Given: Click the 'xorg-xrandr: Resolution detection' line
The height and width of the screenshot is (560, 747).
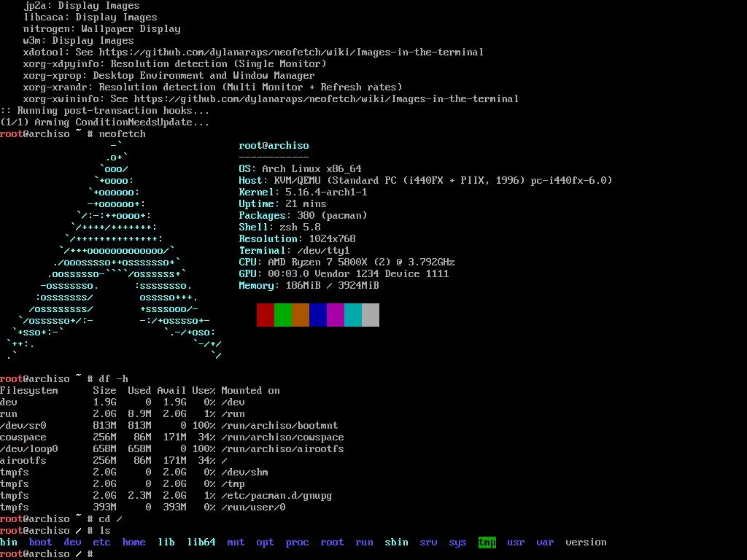Looking at the screenshot, I should pos(212,87).
